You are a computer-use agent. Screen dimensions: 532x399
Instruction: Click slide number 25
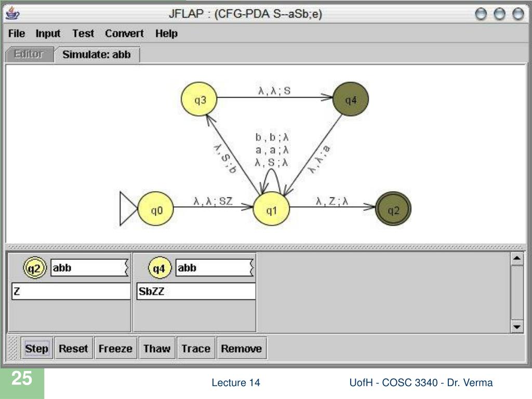[x=22, y=378]
